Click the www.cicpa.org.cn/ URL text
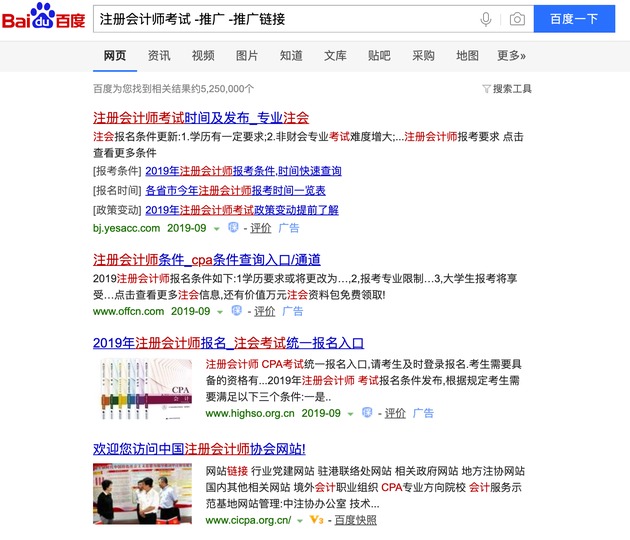Image resolution: width=630 pixels, height=540 pixels. tap(248, 520)
